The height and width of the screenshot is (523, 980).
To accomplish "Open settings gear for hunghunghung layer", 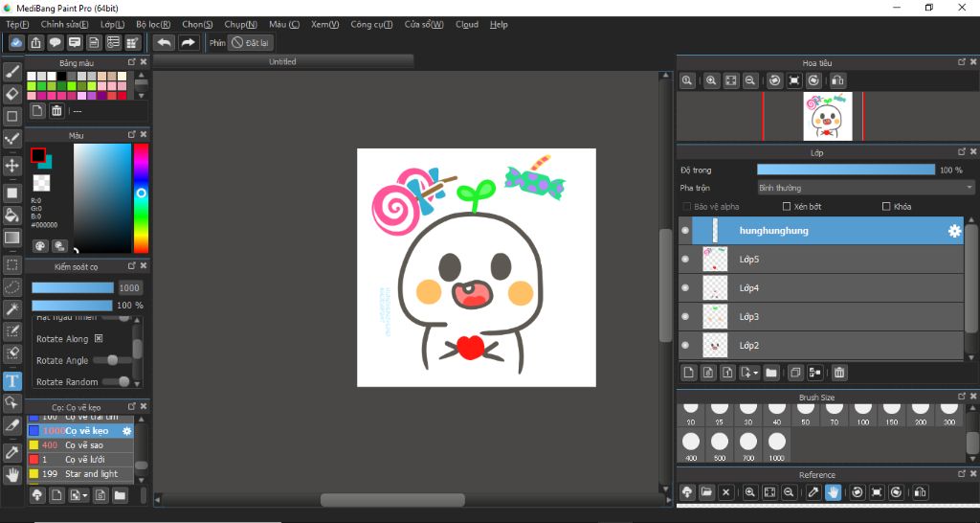I will click(953, 231).
